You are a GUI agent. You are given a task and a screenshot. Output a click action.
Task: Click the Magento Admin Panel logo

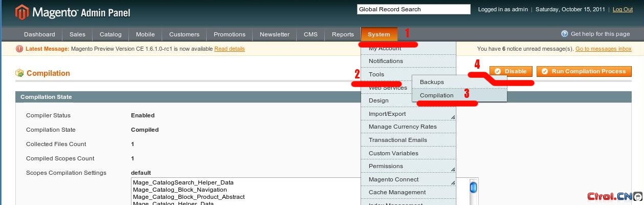click(x=73, y=12)
